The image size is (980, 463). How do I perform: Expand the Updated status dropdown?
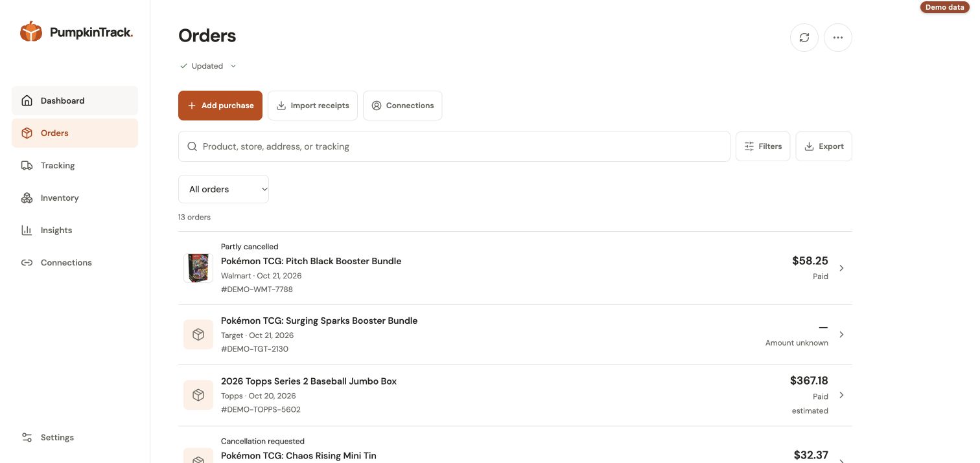208,66
